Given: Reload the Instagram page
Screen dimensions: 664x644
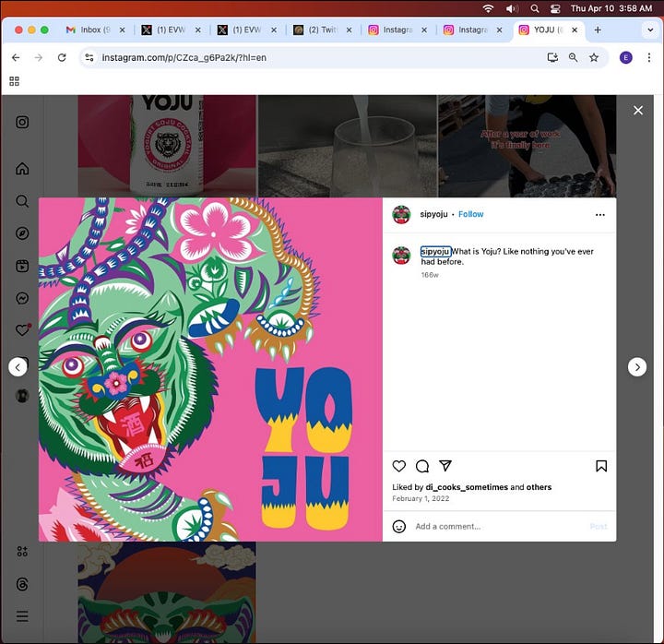Looking at the screenshot, I should 62,57.
